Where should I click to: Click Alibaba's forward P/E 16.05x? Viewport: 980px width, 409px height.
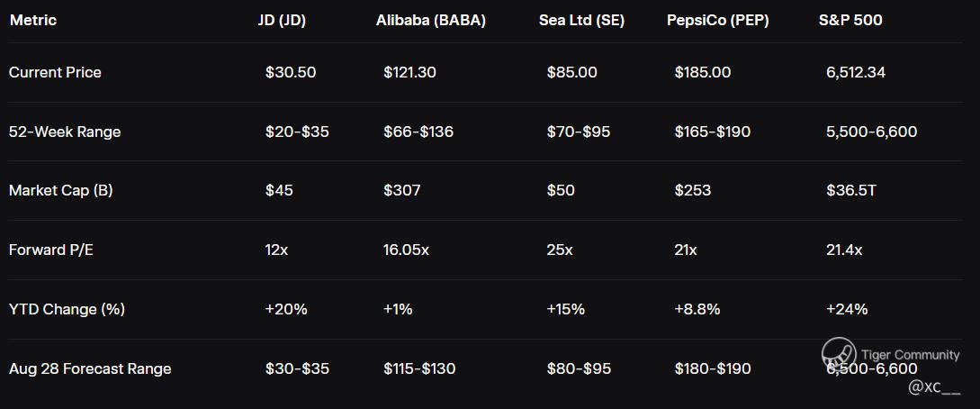406,250
